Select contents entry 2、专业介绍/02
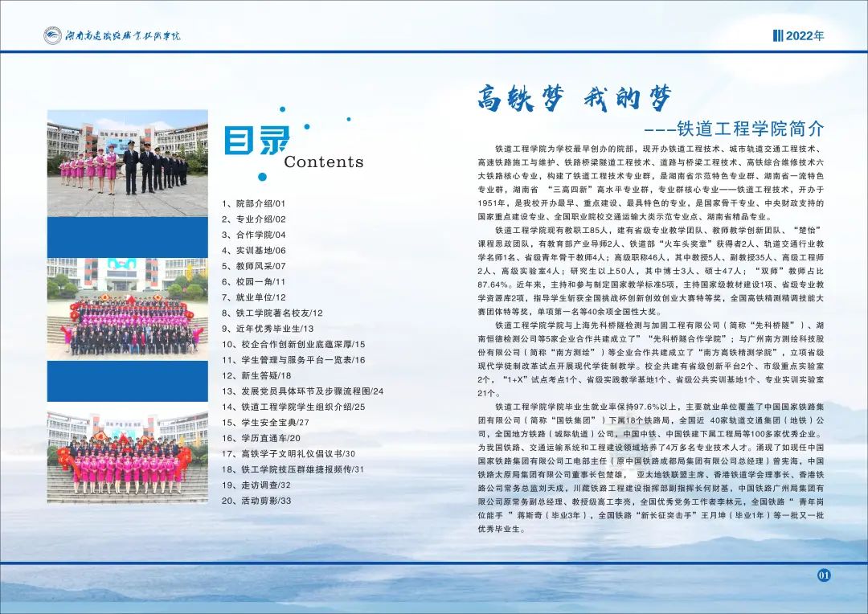This screenshot has width=868, height=614. pyautogui.click(x=253, y=219)
